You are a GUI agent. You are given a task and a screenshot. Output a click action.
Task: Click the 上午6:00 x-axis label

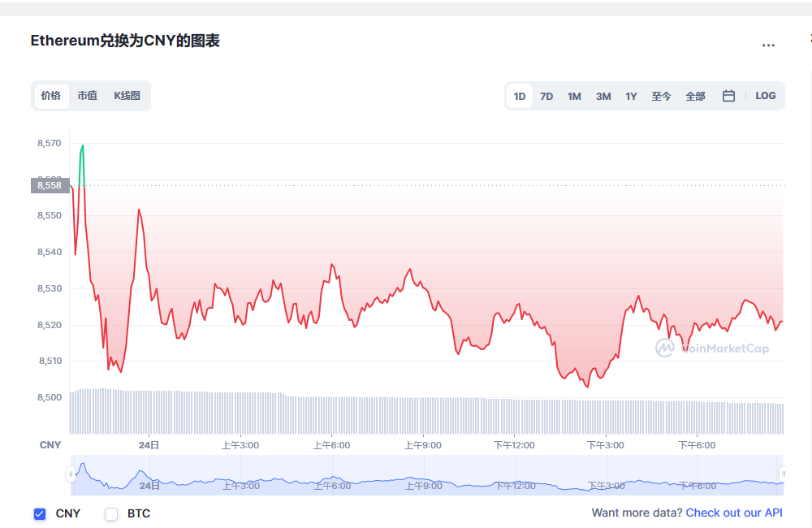click(331, 445)
